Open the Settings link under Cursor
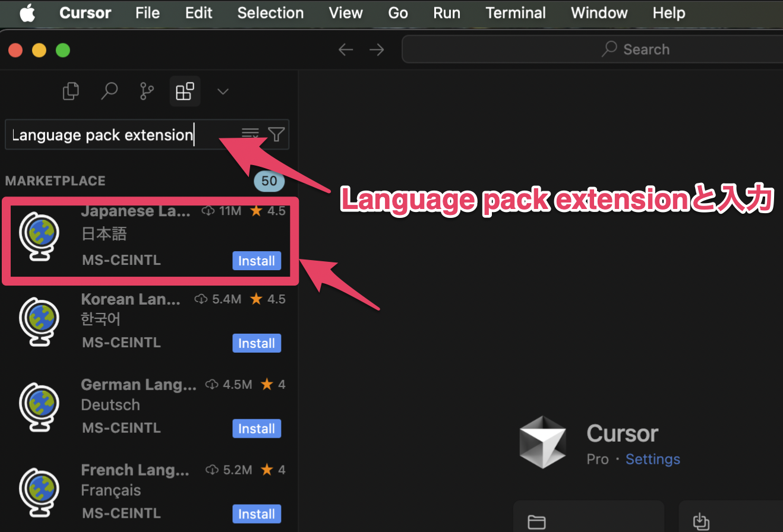This screenshot has height=532, width=783. coord(653,460)
